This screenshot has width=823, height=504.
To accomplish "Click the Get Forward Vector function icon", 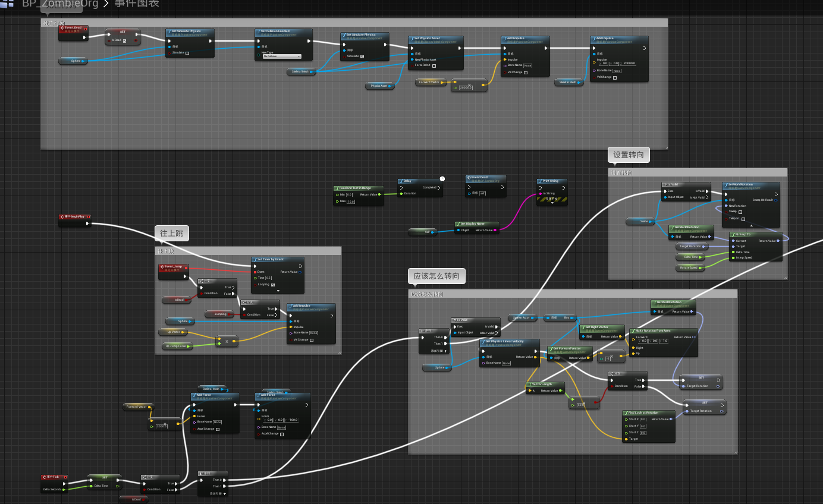I will coord(551,348).
